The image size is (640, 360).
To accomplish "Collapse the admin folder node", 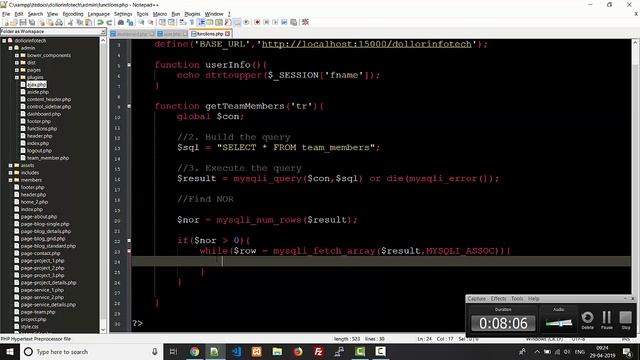I will click(x=11, y=48).
